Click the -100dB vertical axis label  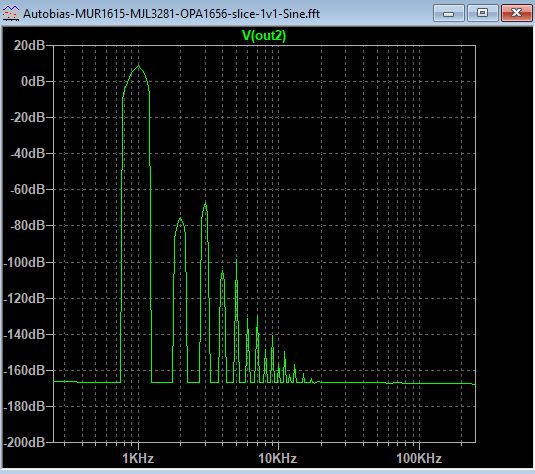(25, 262)
